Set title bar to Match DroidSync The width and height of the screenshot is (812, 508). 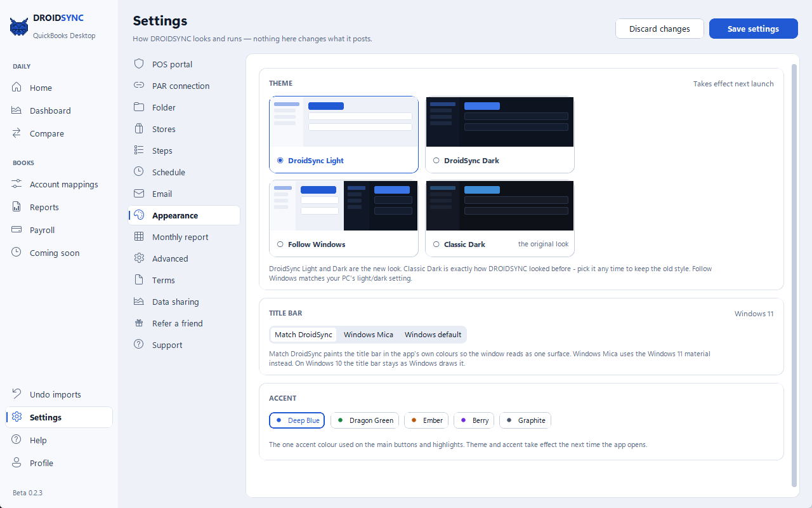pyautogui.click(x=303, y=335)
